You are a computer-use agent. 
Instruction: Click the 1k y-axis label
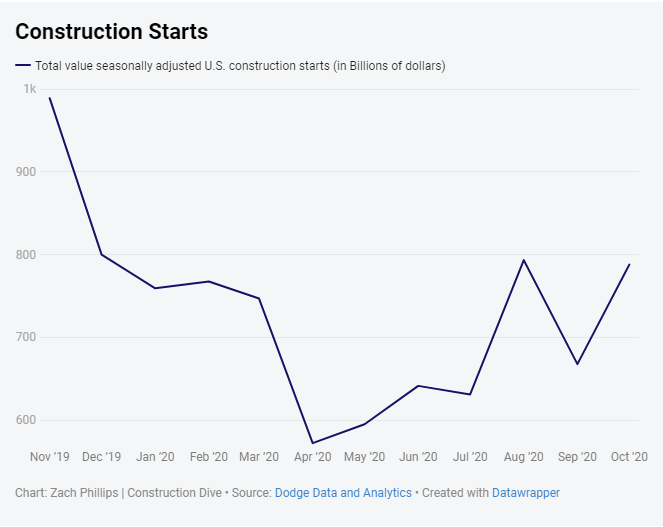30,89
